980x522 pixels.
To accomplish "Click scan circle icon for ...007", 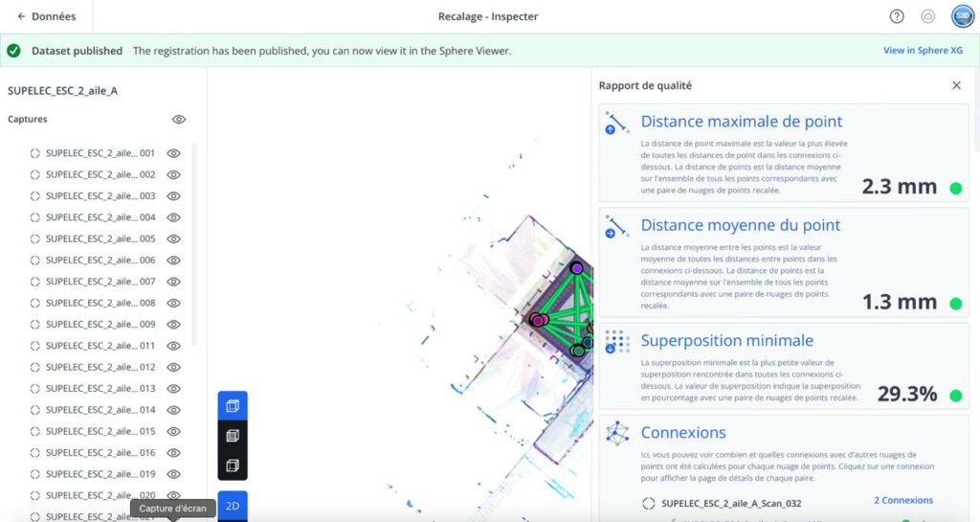I will point(35,282).
